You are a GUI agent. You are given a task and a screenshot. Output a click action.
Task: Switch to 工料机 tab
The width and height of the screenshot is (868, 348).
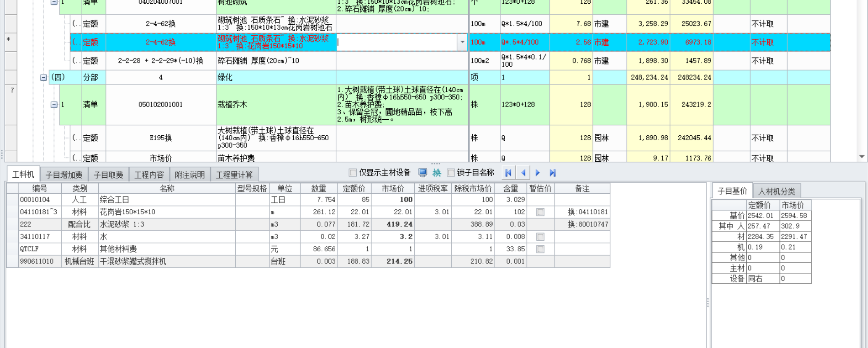pos(23,174)
